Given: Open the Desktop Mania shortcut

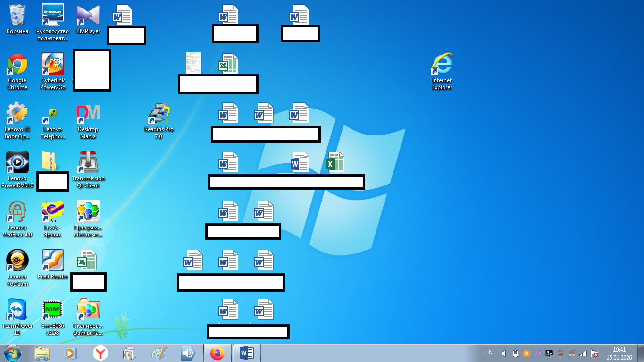Looking at the screenshot, I should [88, 121].
